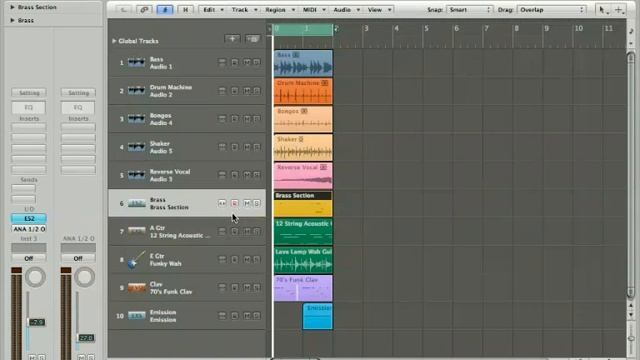Solo the Drum Machine track
Image resolution: width=640 pixels, height=360 pixels.
(257, 90)
